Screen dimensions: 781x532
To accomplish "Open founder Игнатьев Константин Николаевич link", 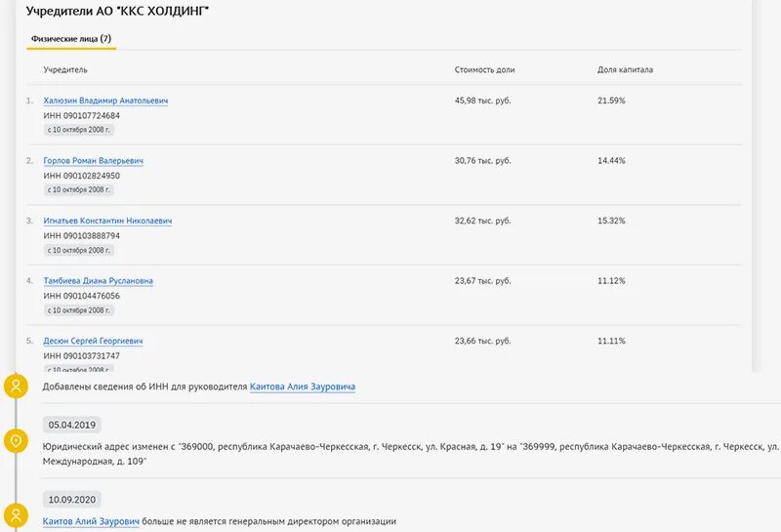I will click(107, 221).
